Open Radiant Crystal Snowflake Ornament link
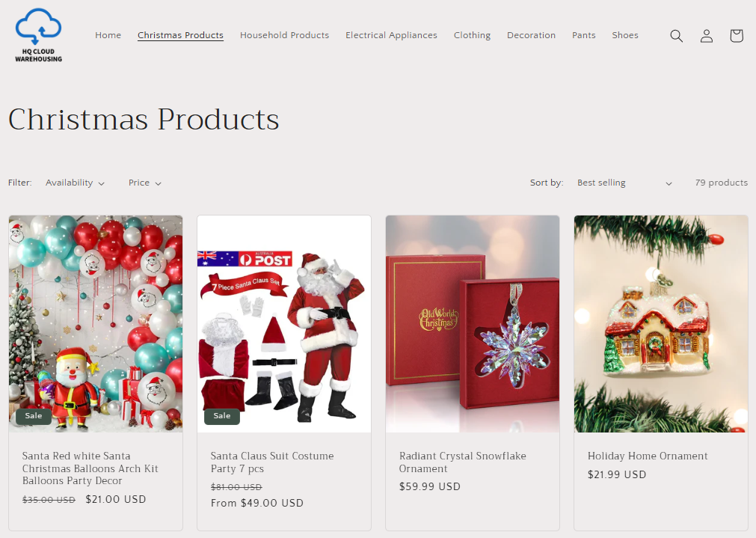The height and width of the screenshot is (538, 756). (462, 462)
